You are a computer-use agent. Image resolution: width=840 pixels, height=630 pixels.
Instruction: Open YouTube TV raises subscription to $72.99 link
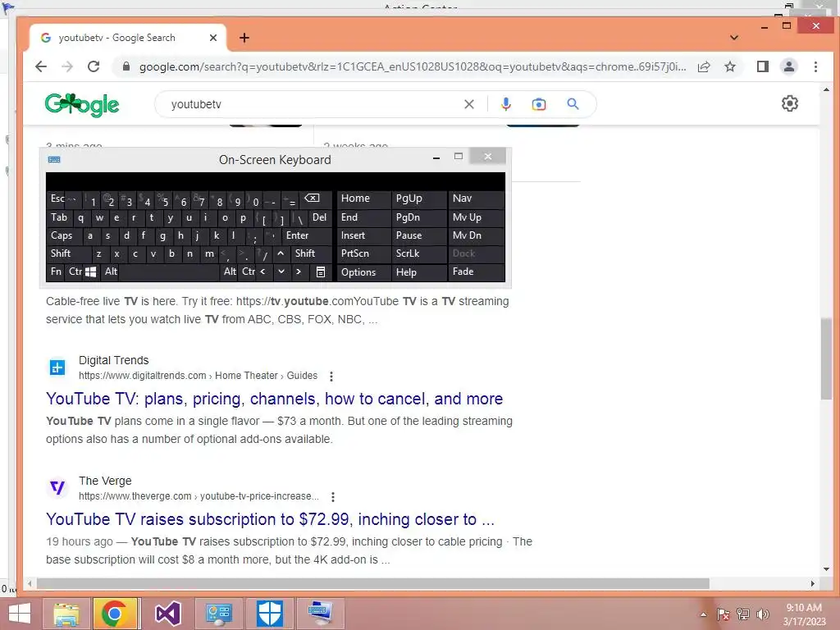pos(270,519)
